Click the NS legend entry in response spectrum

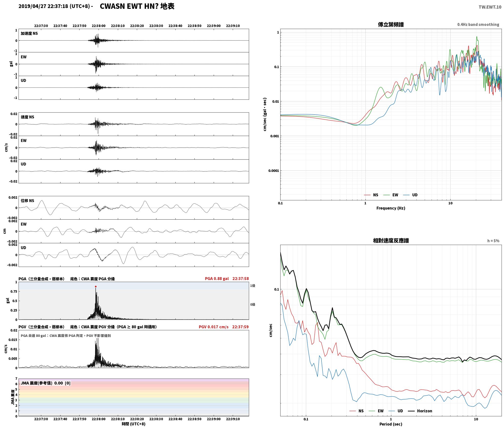357,411
